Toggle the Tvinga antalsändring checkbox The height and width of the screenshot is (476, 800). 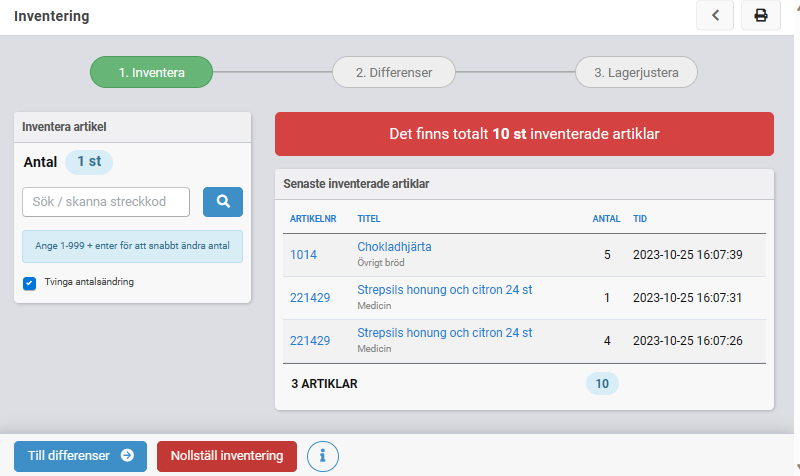(x=29, y=283)
